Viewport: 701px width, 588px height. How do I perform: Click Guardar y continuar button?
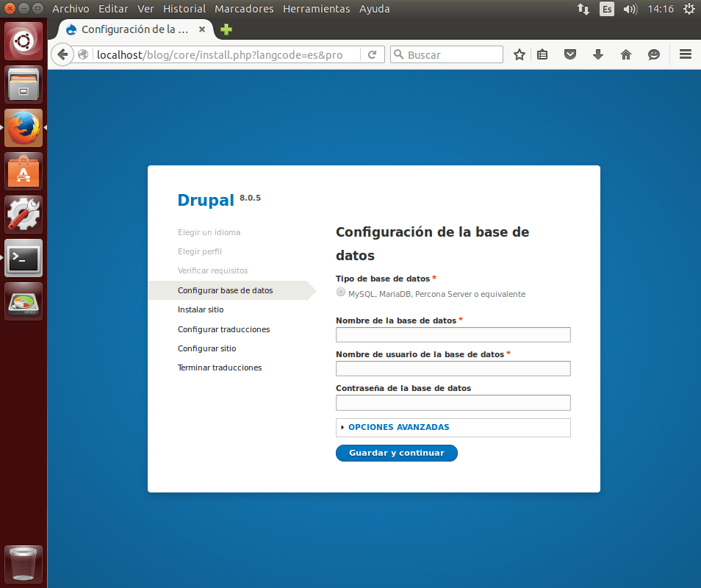click(x=397, y=453)
